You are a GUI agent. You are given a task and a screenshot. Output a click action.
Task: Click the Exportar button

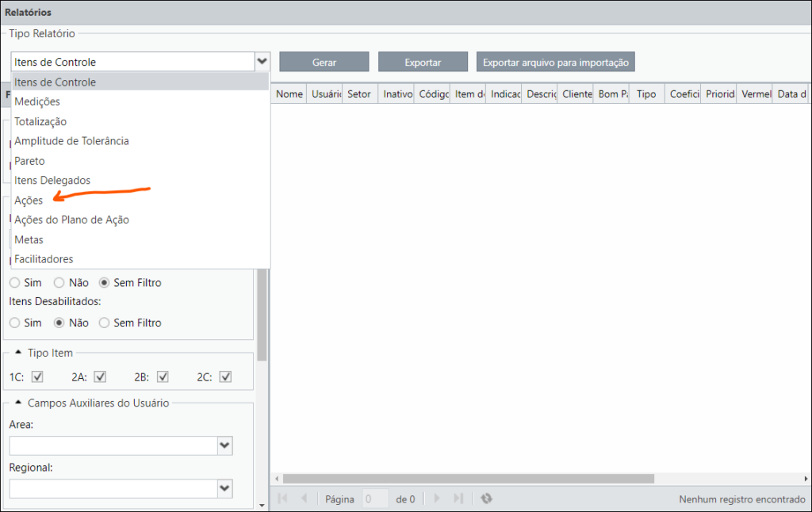423,62
